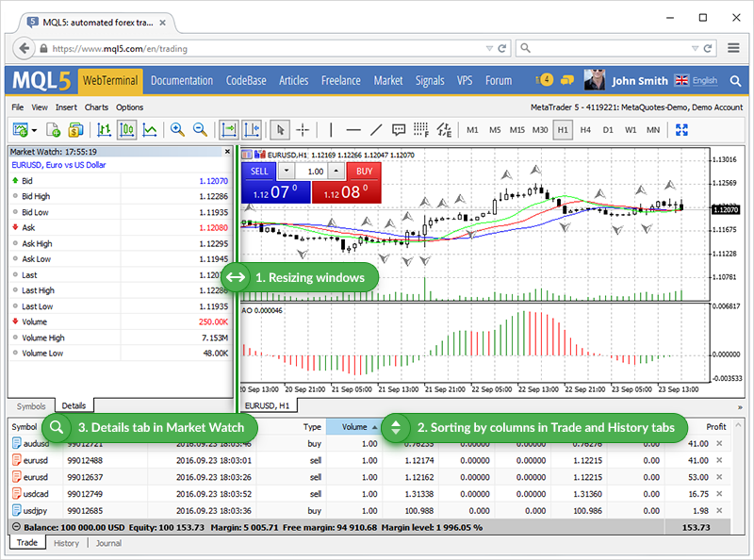Select the Crosshair tool
The height and width of the screenshot is (560, 754).
tap(301, 130)
